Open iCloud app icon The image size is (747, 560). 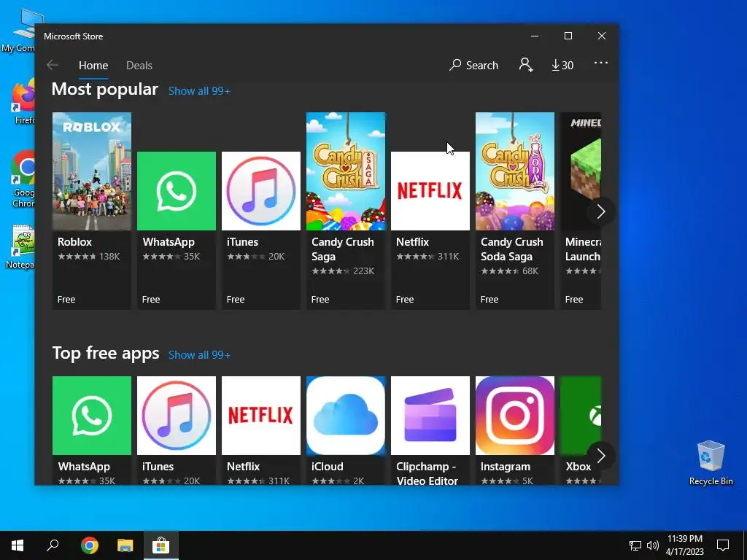345,415
